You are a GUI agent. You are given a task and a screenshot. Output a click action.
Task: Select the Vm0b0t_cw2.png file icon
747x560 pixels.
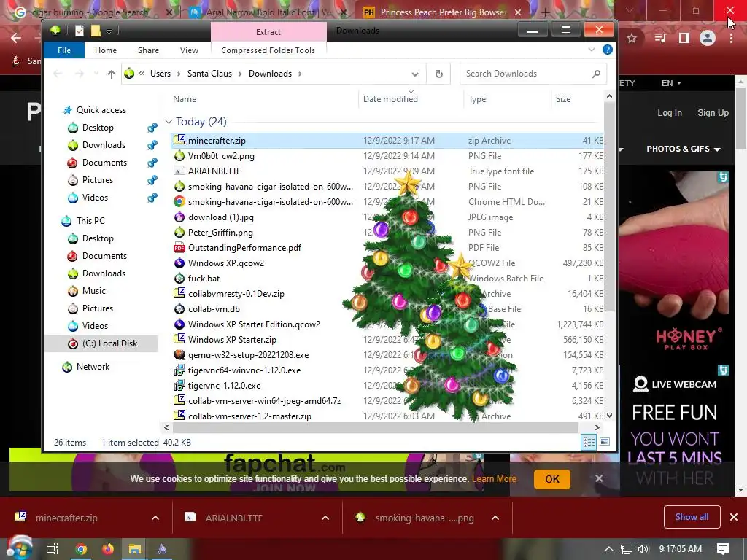tap(179, 155)
